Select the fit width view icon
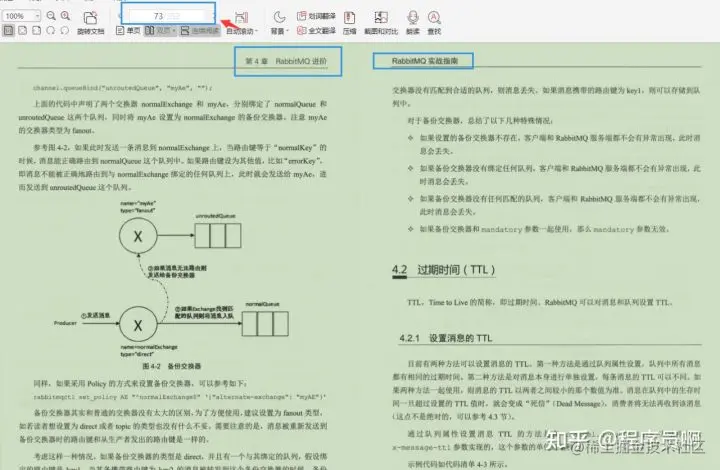Image resolution: width=720 pixels, height=470 pixels. [22, 31]
